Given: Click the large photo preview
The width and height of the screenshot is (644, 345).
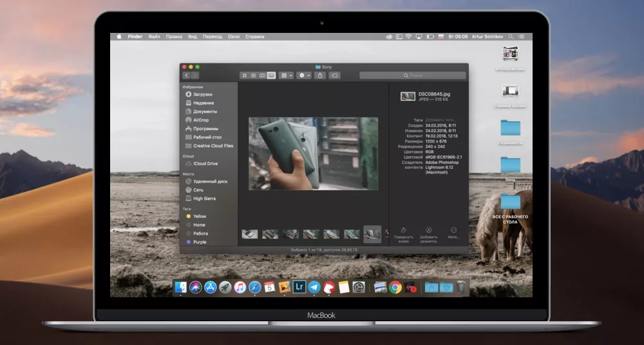Looking at the screenshot, I should click(314, 153).
